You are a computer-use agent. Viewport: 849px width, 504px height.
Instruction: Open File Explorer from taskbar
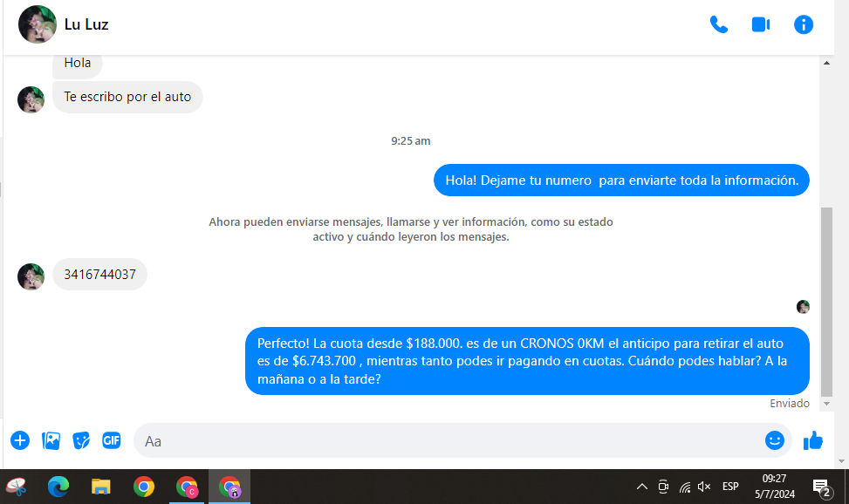(100, 487)
